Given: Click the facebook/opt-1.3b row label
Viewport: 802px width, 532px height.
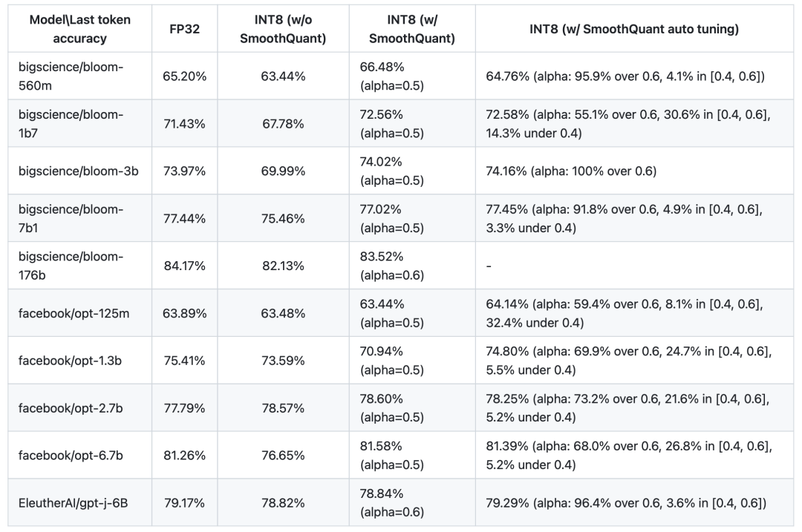Looking at the screenshot, I should tap(71, 361).
